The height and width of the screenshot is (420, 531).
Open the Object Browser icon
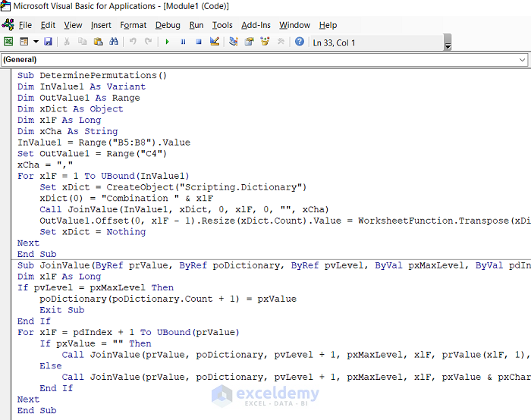click(265, 42)
